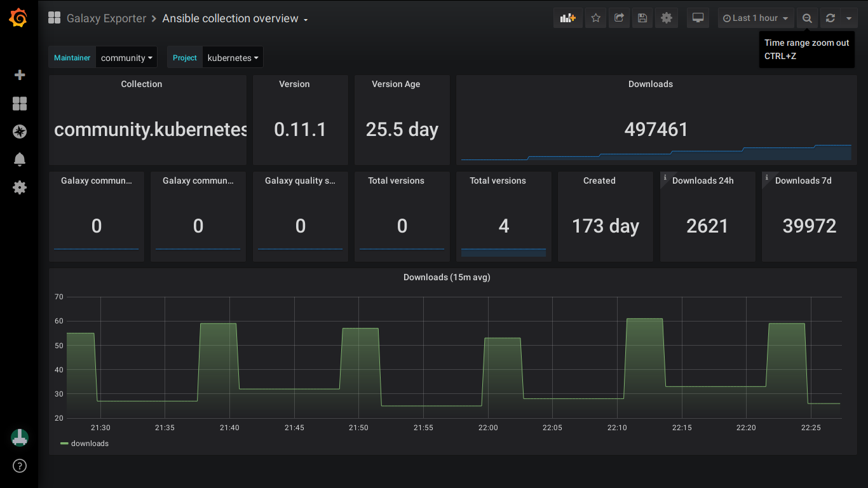Viewport: 868px width, 488px height.
Task: Share the dashboard using share icon
Action: point(619,18)
